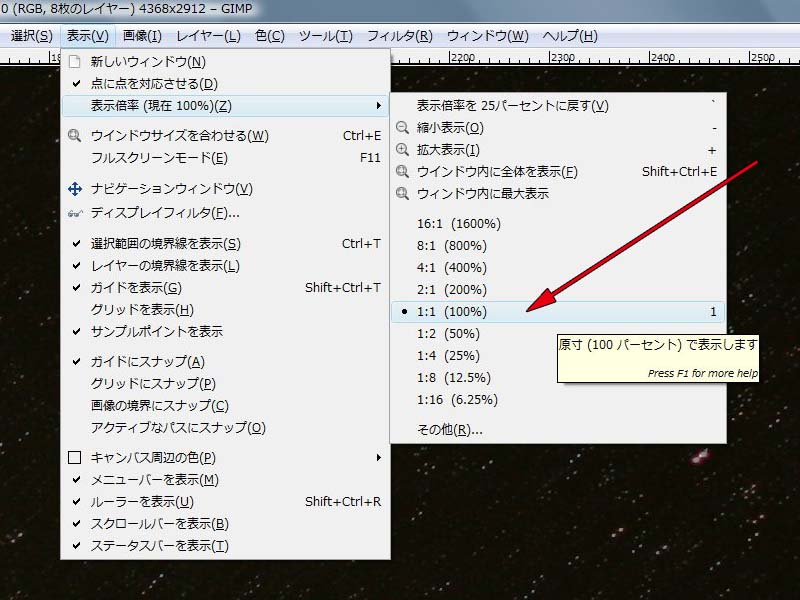
Task: Open the レイヤー(L) menu
Action: (208, 36)
